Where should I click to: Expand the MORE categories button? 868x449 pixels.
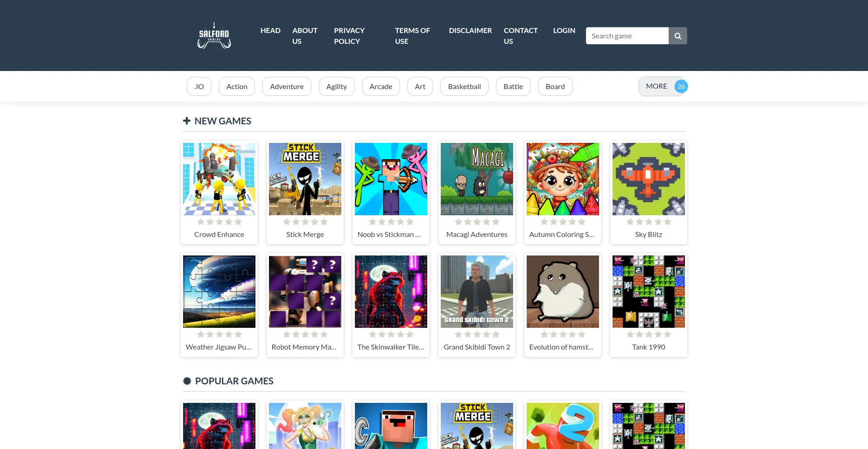click(x=663, y=86)
